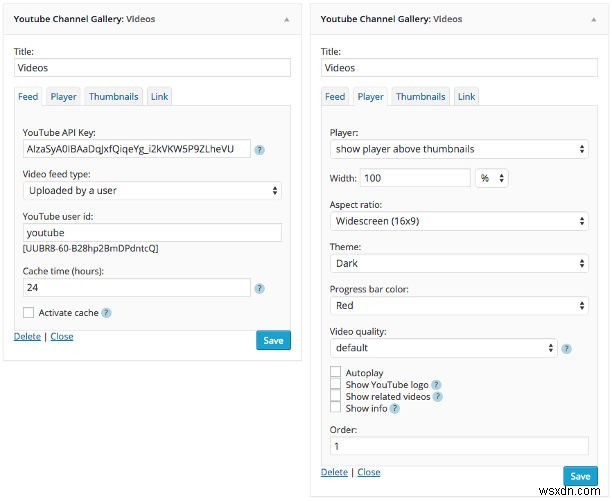Open the width unit percent dropdown

coord(492,178)
